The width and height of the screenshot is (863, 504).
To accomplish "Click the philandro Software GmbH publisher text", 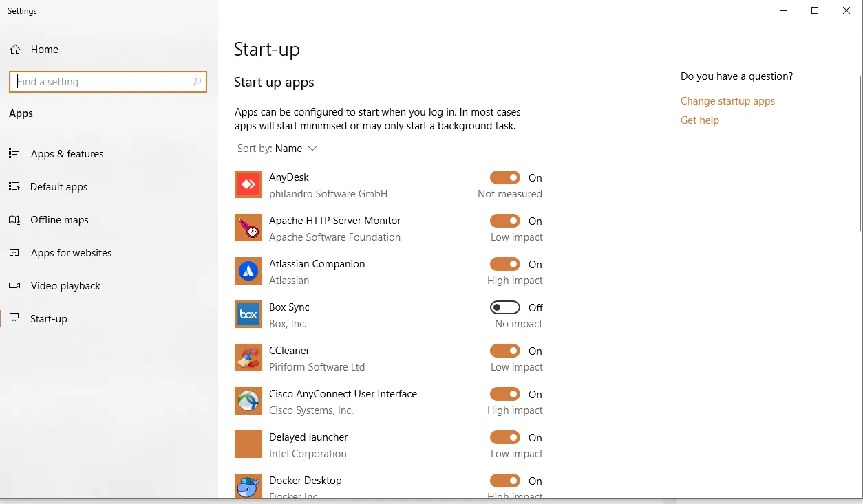I will coord(328,194).
